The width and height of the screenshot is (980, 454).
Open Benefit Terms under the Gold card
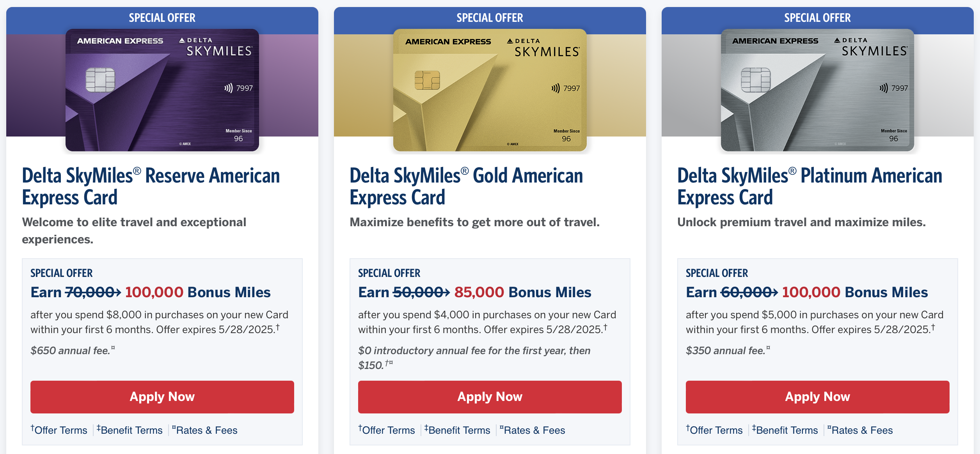click(457, 430)
